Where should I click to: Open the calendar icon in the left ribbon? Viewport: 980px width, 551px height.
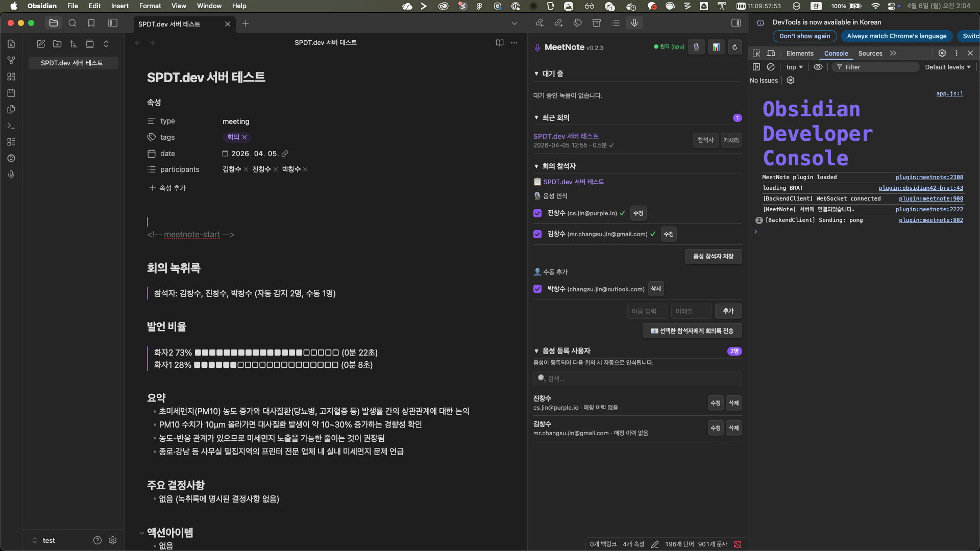pyautogui.click(x=11, y=93)
